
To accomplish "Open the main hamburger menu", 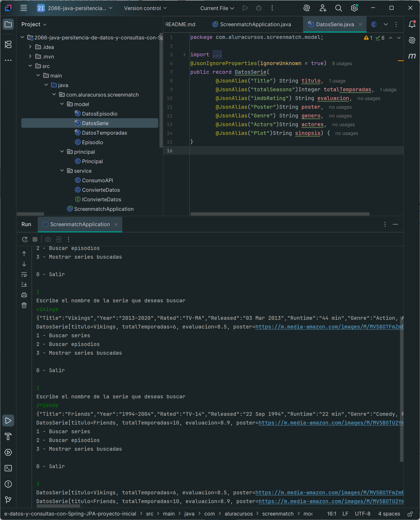I will [24, 8].
